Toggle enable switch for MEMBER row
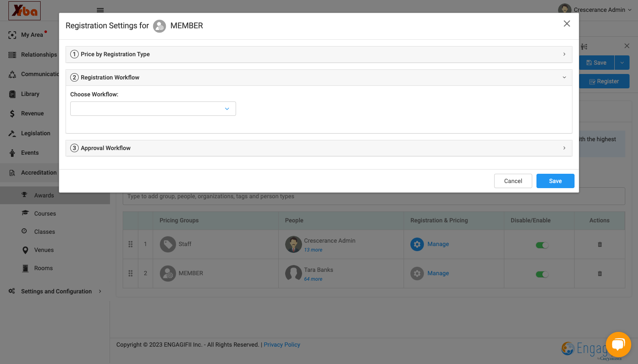 tap(542, 274)
